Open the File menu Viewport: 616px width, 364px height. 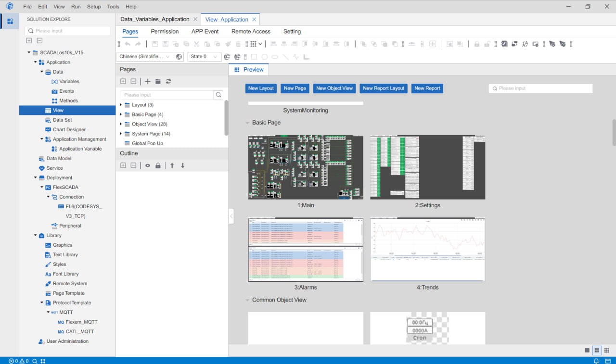[27, 7]
